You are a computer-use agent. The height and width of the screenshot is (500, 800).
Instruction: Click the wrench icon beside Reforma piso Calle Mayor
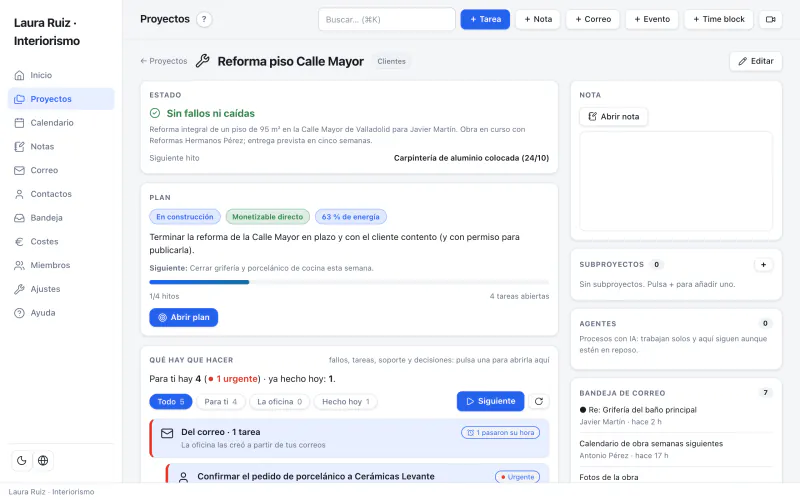point(203,61)
